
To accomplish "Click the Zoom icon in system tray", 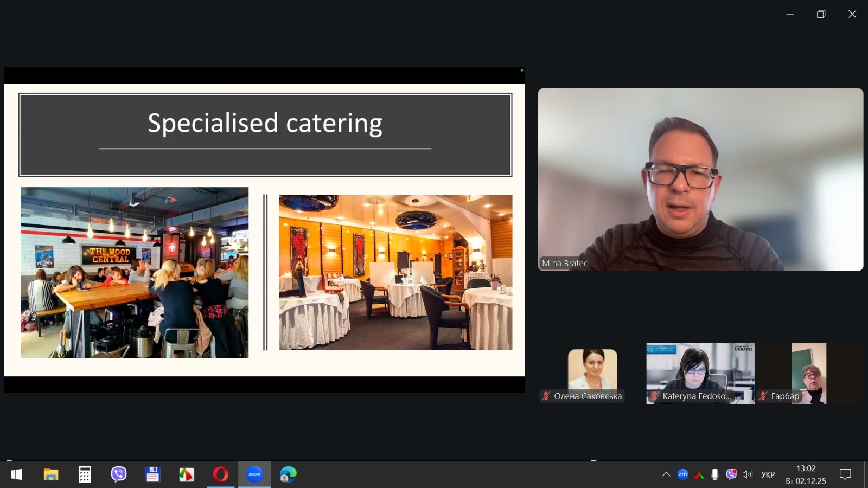I will click(x=682, y=474).
